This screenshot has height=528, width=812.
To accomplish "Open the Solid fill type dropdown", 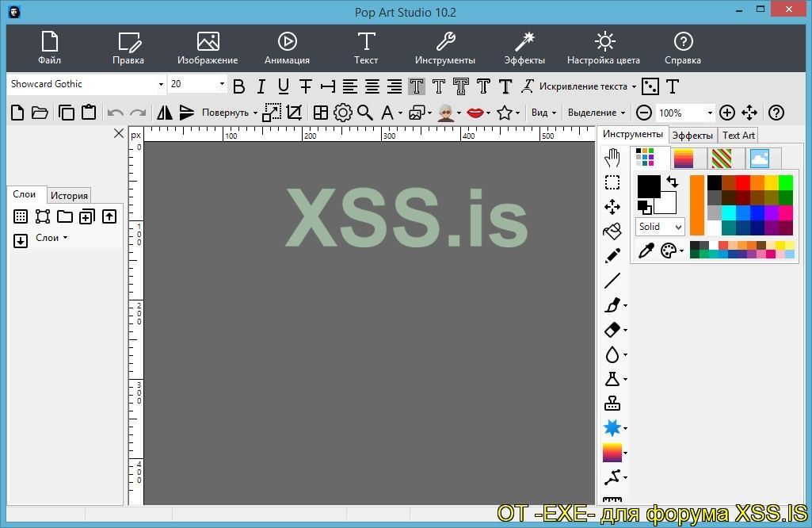I will click(660, 227).
